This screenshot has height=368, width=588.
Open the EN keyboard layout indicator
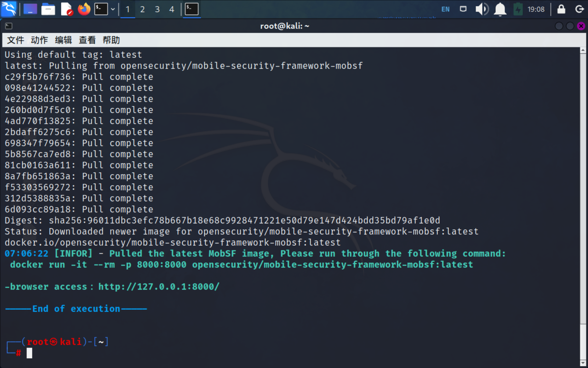(x=445, y=9)
